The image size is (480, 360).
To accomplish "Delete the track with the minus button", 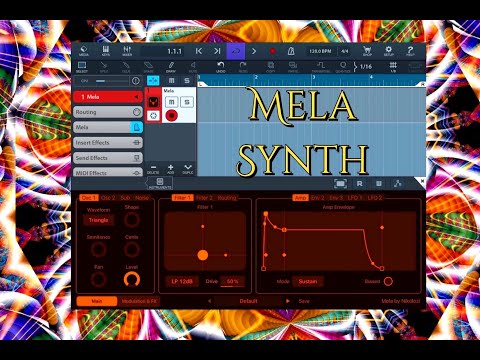I will [153, 169].
